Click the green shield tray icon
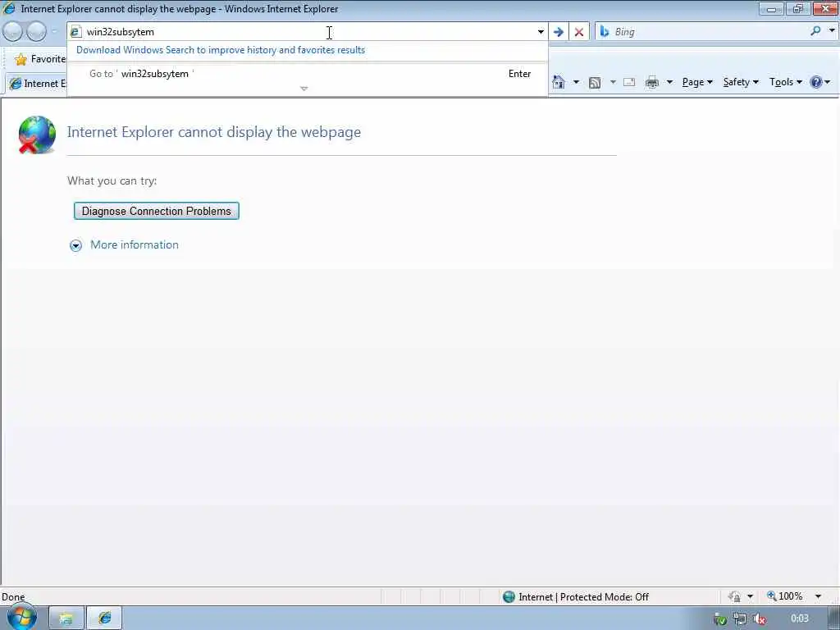 click(x=720, y=619)
